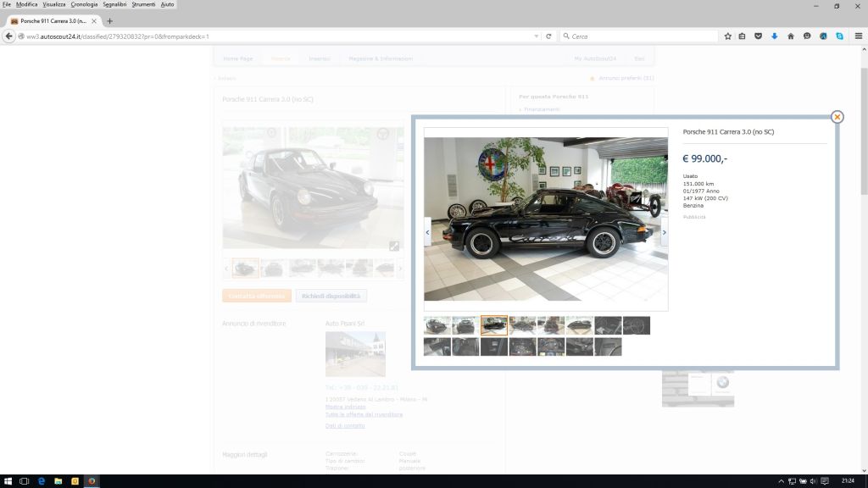Select highlighted third thumbnail in top row
868x488 pixels.
click(494, 325)
